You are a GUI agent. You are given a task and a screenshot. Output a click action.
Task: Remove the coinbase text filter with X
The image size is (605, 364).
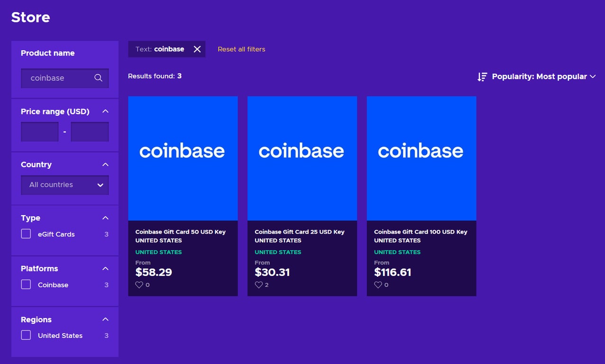coord(197,49)
